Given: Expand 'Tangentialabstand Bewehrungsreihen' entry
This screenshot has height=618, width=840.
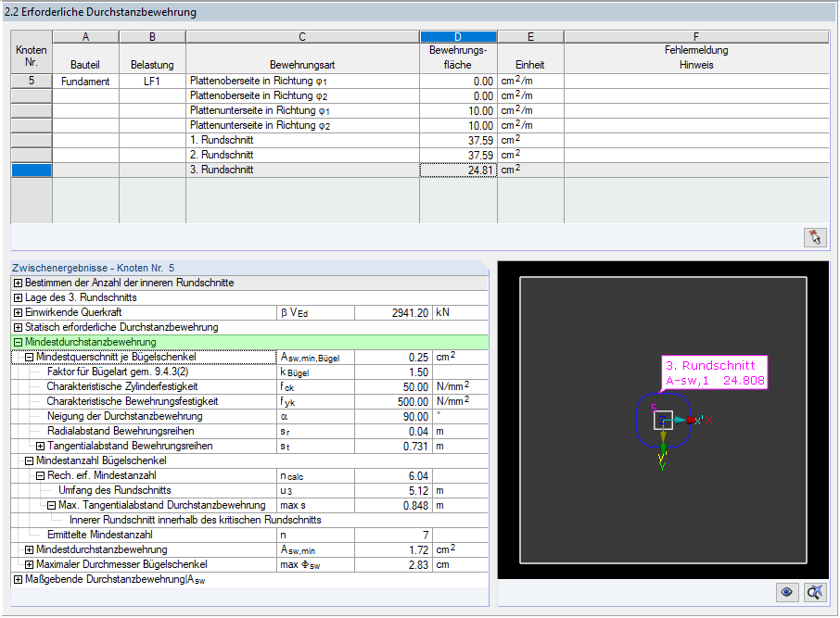Looking at the screenshot, I should [40, 446].
